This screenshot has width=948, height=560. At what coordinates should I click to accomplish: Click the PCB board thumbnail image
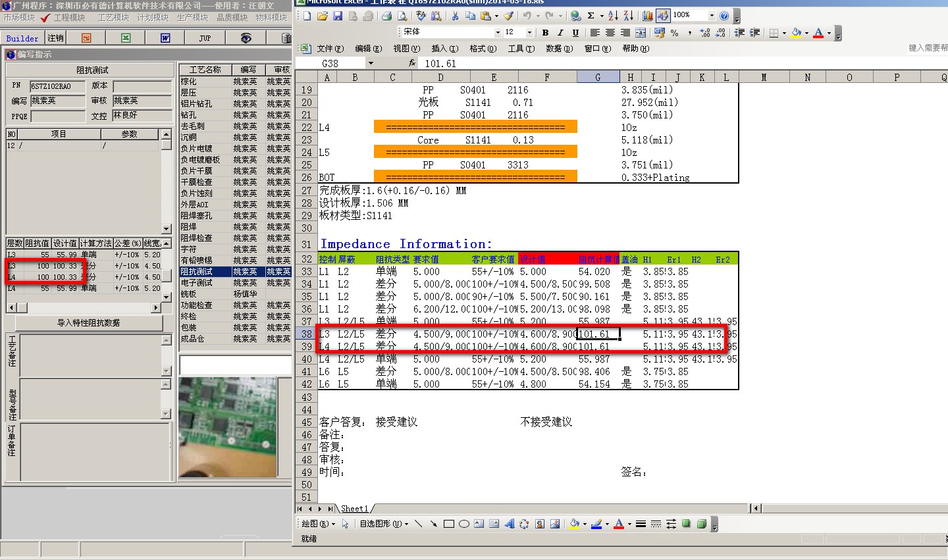coord(227,426)
